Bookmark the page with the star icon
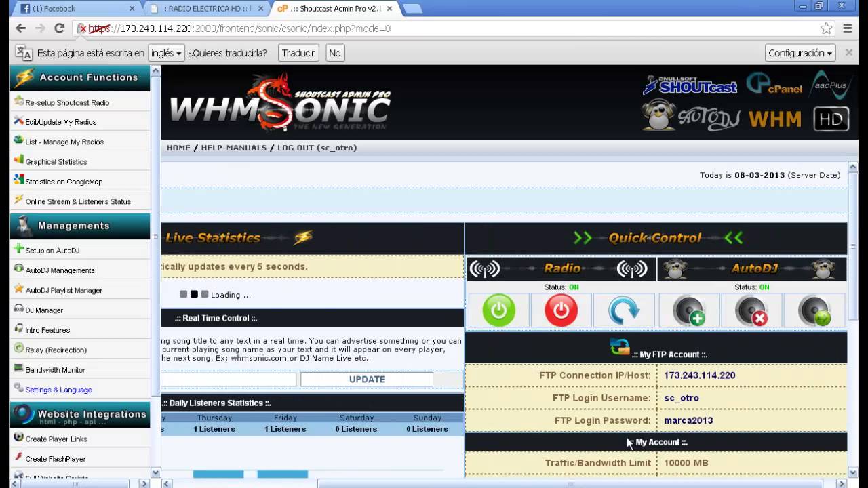 pyautogui.click(x=826, y=28)
